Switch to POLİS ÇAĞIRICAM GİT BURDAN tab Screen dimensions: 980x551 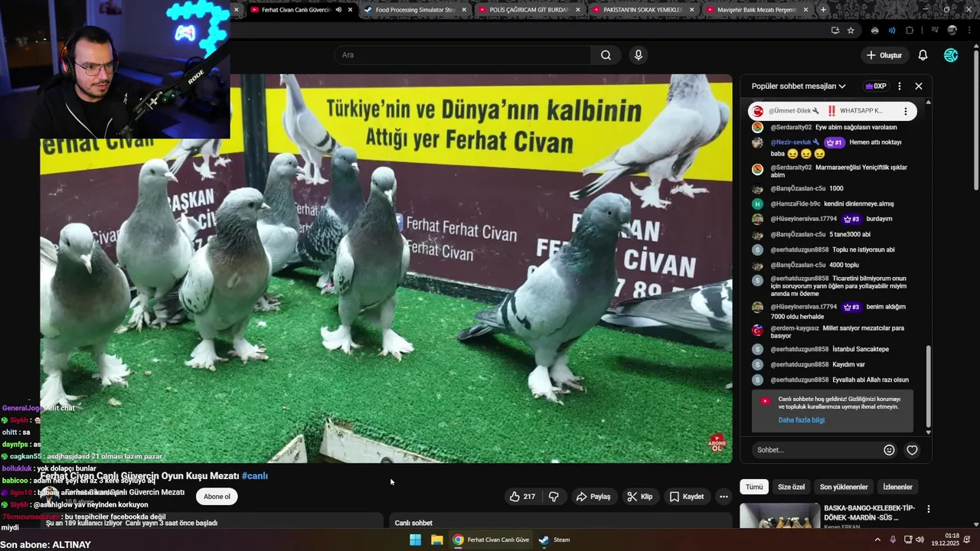[528, 10]
